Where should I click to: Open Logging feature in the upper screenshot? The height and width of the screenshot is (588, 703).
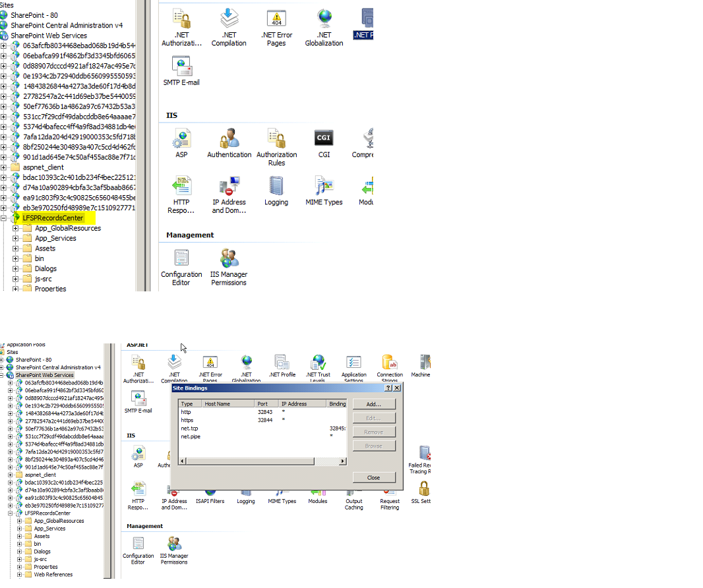pyautogui.click(x=276, y=191)
